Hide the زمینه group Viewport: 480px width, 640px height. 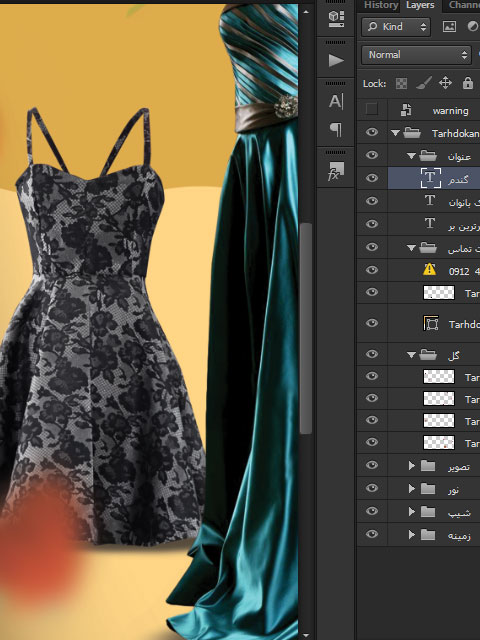pos(371,534)
